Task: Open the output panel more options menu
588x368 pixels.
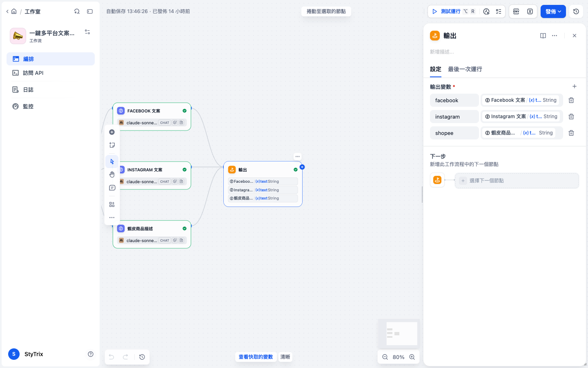Action: (555, 36)
